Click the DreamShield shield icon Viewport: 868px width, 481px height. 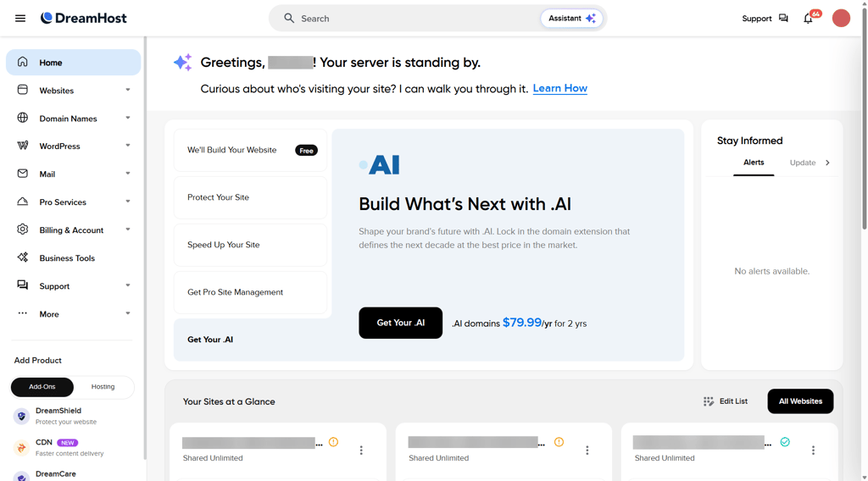pyautogui.click(x=21, y=416)
